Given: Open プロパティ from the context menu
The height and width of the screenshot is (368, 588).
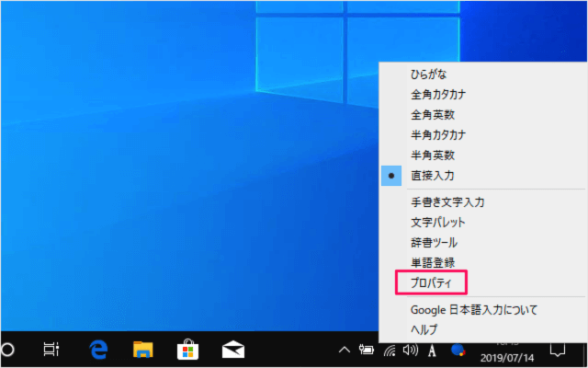Looking at the screenshot, I should (432, 282).
